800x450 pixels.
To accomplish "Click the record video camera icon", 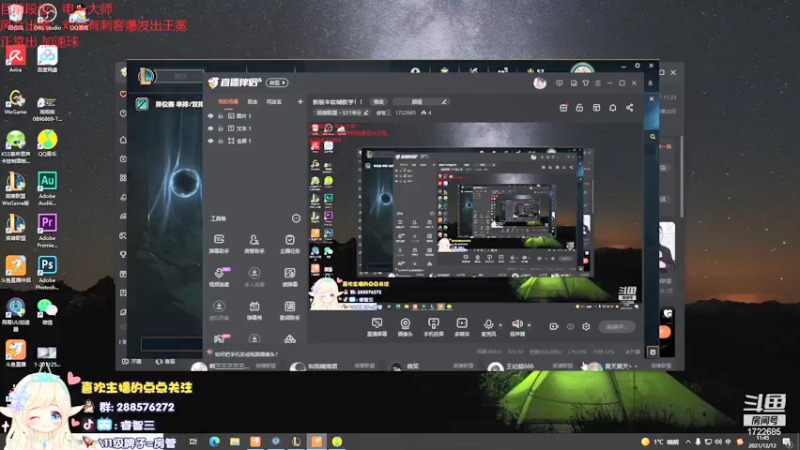I will pyautogui.click(x=554, y=327).
